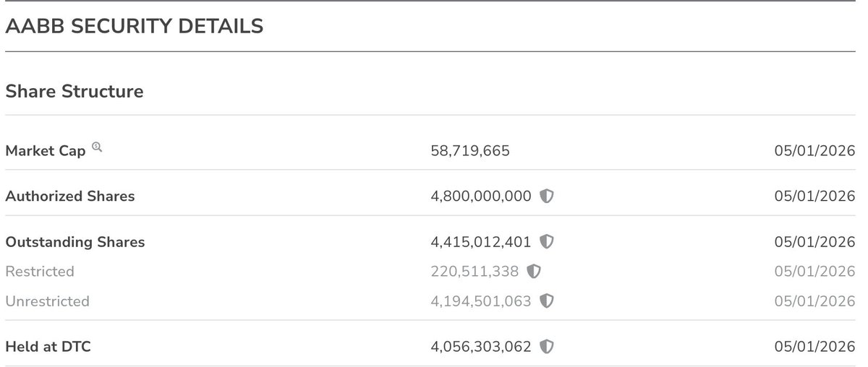Select the 4,415,012,401 outstanding shares number

point(481,242)
